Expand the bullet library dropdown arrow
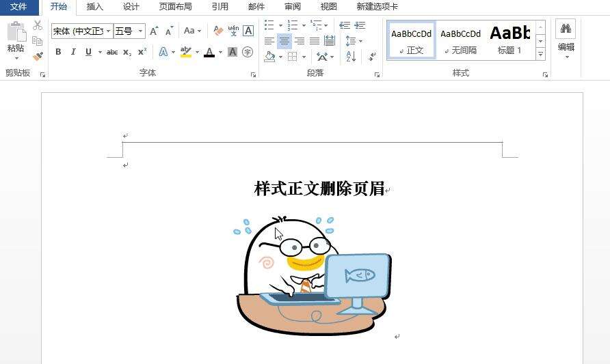 pyautogui.click(x=280, y=26)
